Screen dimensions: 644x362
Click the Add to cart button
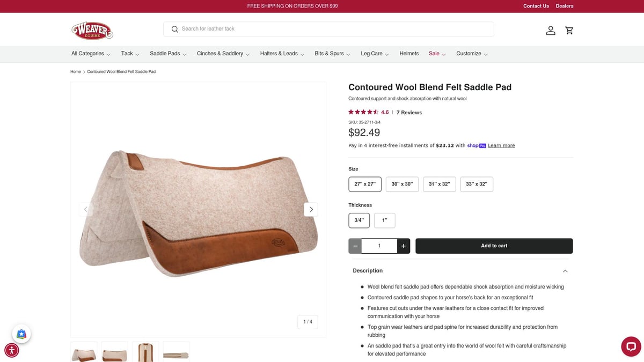click(494, 246)
